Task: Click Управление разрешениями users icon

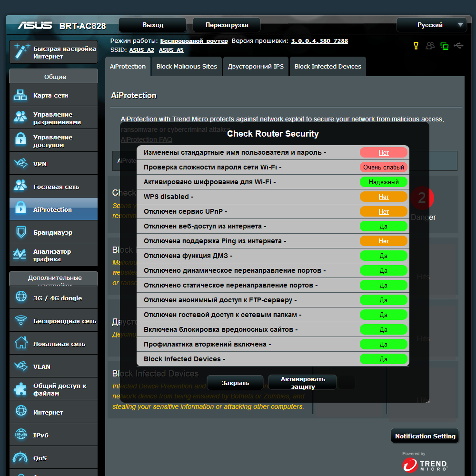Action: 20,117
